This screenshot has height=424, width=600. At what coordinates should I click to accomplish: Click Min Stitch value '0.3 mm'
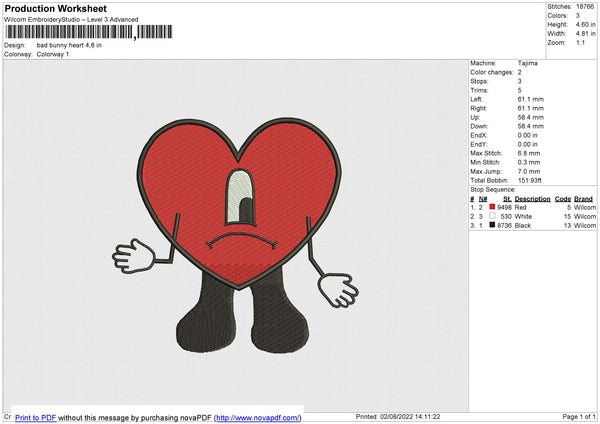(529, 163)
